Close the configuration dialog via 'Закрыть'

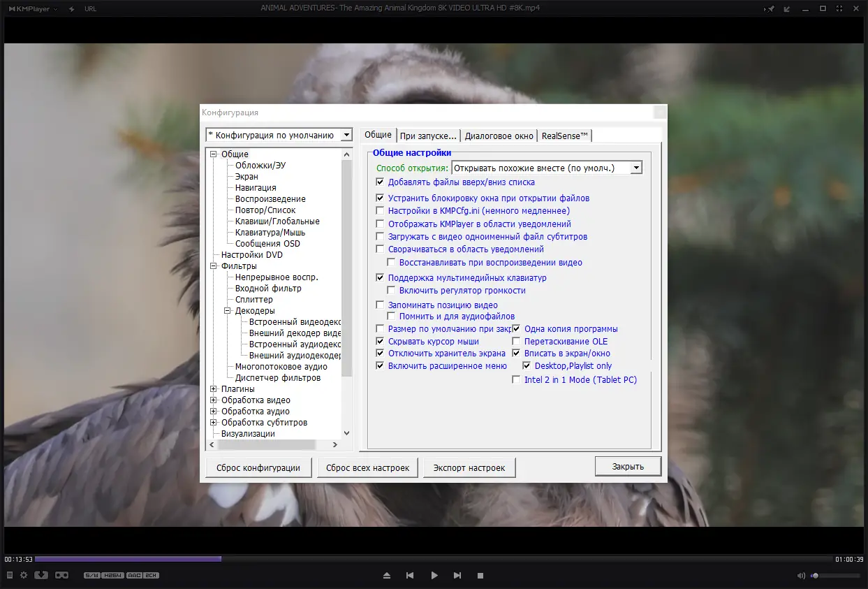[627, 465]
